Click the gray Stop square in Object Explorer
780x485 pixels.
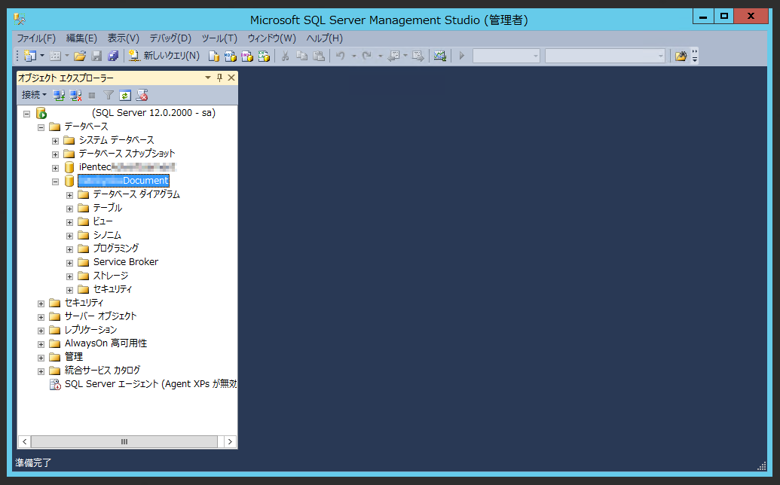coord(92,95)
